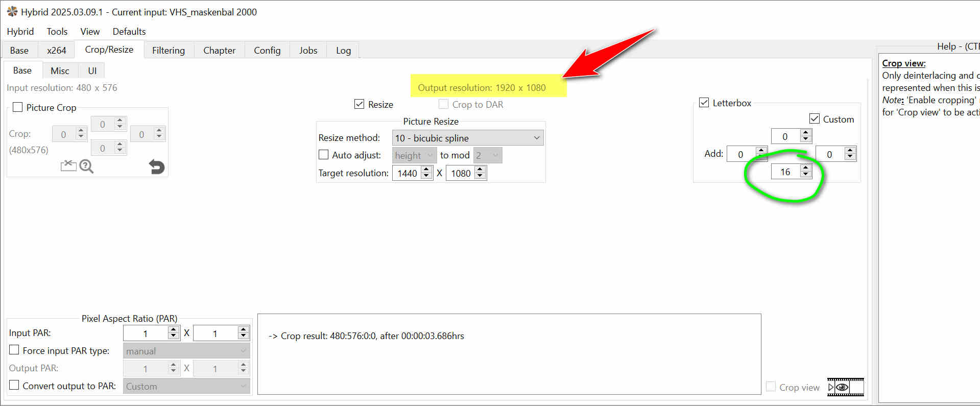980x406 pixels.
Task: Disable the Custom letterbox checkbox
Action: (815, 119)
